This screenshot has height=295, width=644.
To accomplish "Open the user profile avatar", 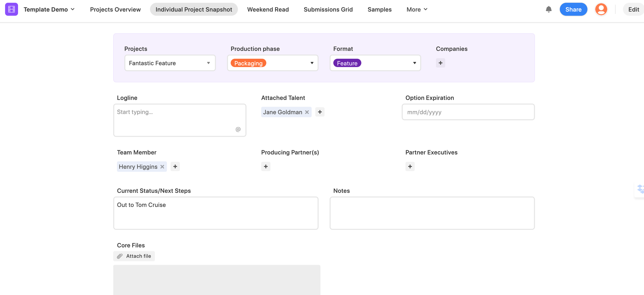I will pyautogui.click(x=601, y=9).
